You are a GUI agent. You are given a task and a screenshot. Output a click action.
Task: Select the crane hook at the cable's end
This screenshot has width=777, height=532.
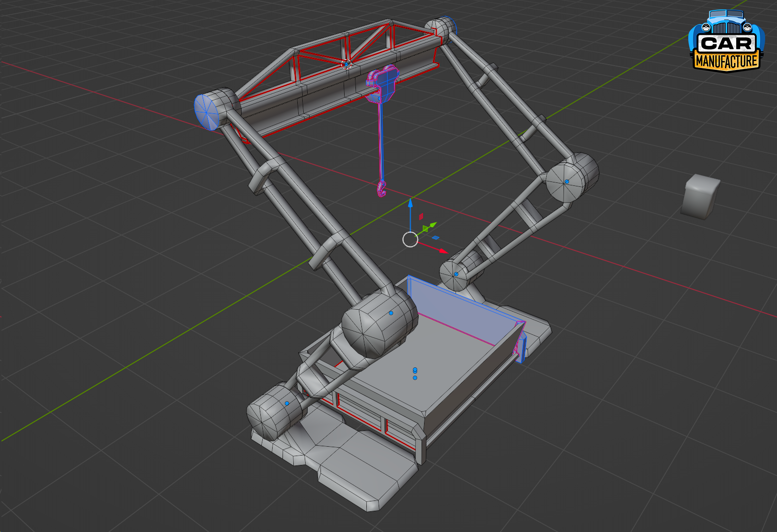pyautogui.click(x=381, y=189)
